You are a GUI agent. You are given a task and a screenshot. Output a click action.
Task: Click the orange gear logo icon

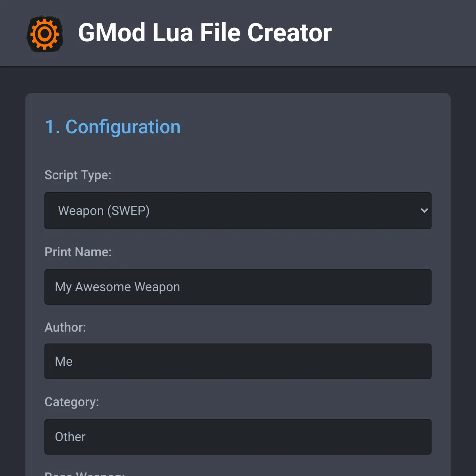tap(44, 34)
